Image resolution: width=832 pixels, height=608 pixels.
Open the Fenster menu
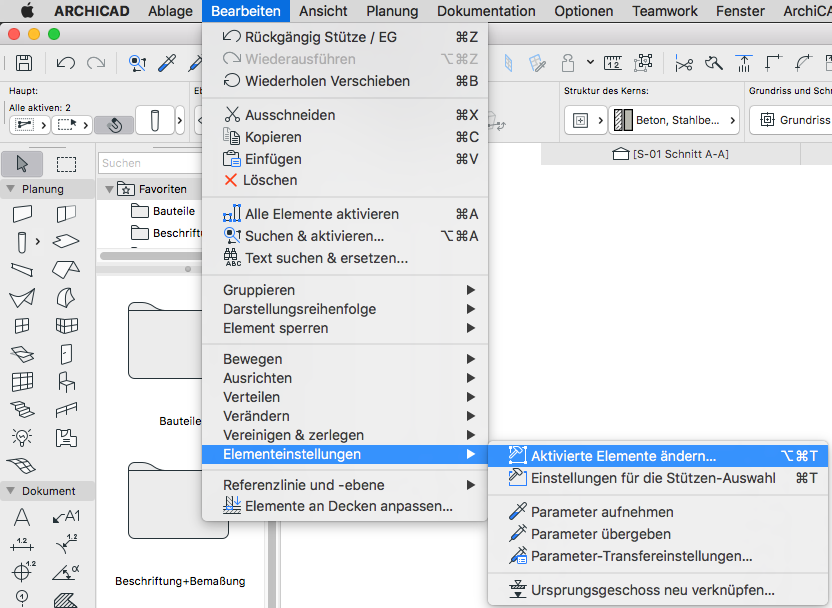point(740,11)
